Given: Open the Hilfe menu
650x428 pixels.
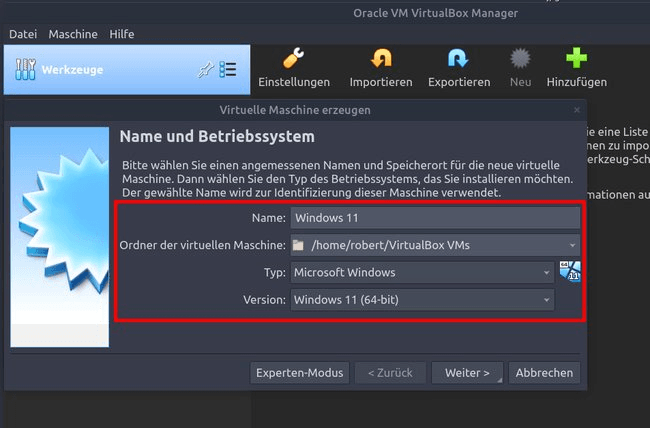Looking at the screenshot, I should tap(122, 34).
